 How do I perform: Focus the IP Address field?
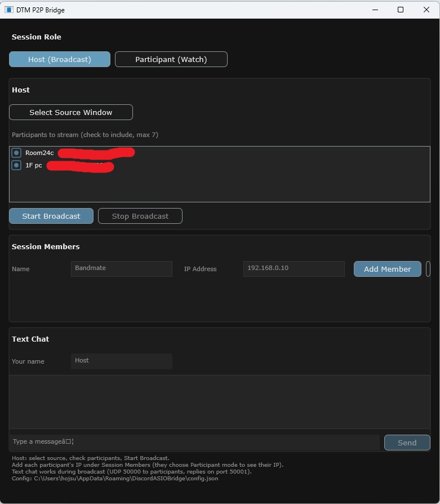tap(294, 269)
